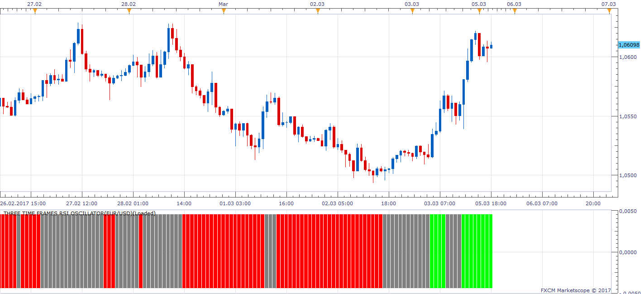The width and height of the screenshot is (644, 294).
Task: Select the orange day marker under 07.03
Action: pos(609,11)
